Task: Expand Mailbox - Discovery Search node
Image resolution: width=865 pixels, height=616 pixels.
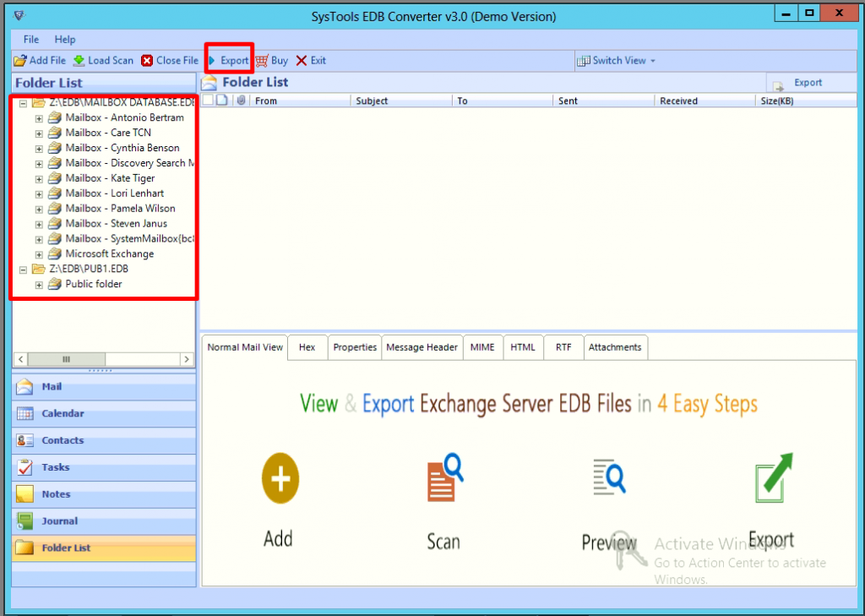Action: [39, 164]
